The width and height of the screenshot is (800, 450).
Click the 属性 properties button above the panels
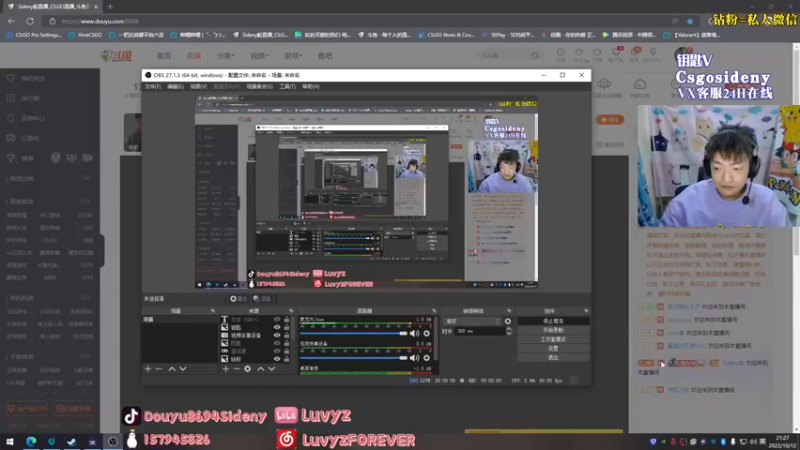pos(238,299)
